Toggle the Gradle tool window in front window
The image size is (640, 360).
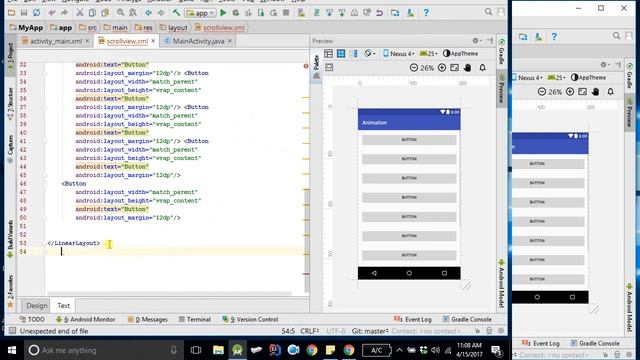click(502, 52)
